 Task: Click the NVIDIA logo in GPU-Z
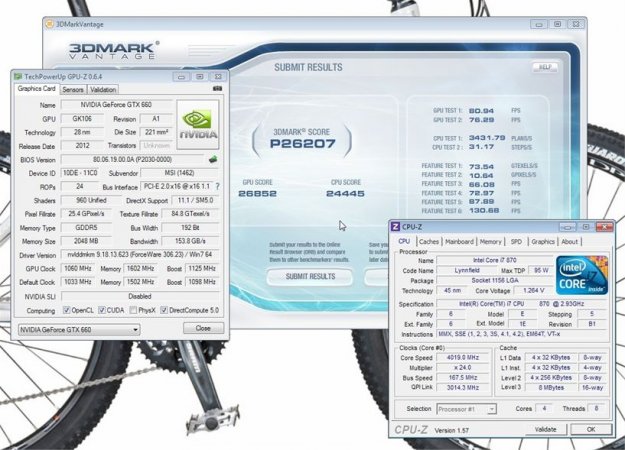[198, 125]
